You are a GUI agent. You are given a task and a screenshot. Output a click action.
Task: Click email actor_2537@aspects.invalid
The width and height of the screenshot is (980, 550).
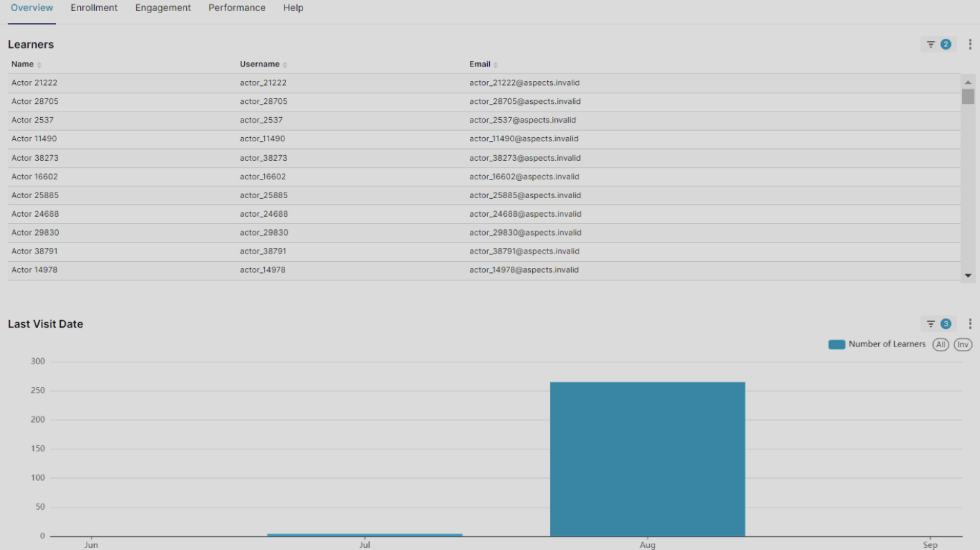[x=523, y=121]
